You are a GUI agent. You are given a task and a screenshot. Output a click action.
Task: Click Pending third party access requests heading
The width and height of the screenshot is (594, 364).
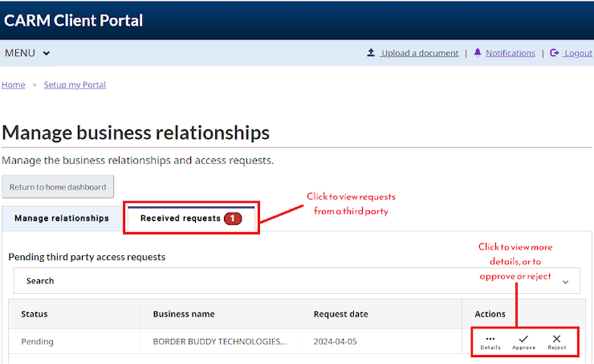tap(87, 257)
